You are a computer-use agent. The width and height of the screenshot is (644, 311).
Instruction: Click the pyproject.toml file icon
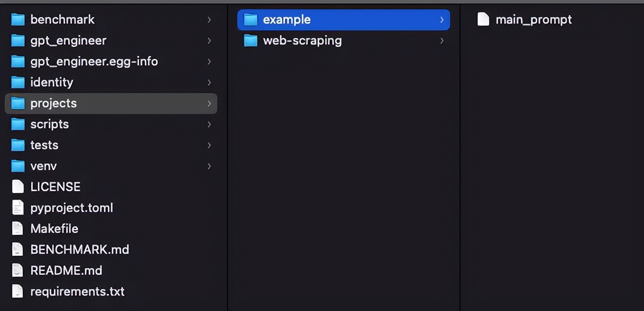click(x=18, y=208)
